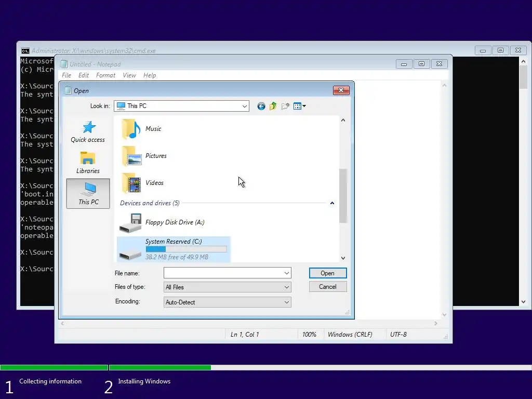The image size is (532, 399).
Task: Click the cmd.exe window title icon
Action: (x=25, y=51)
